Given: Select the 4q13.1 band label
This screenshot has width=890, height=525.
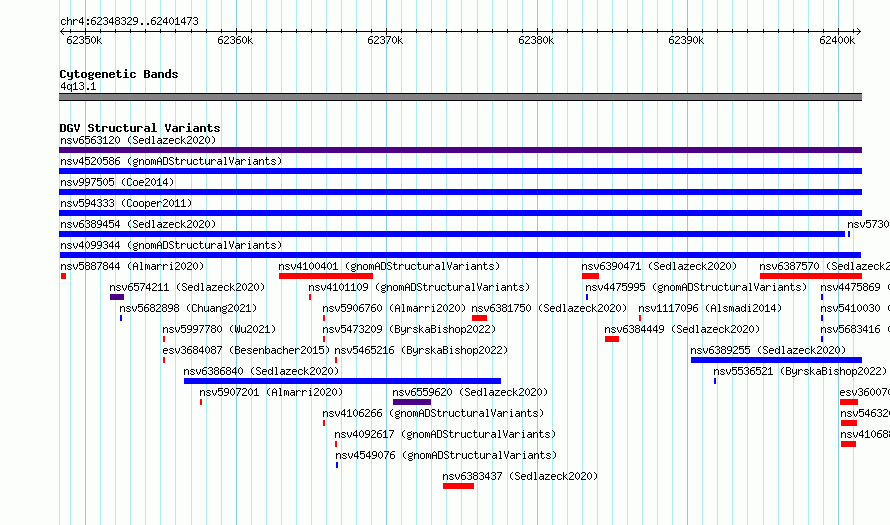Looking at the screenshot, I should coord(78,86).
